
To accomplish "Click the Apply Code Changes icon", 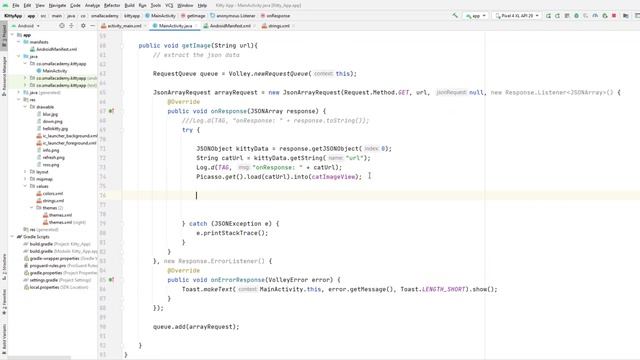I will click(567, 16).
